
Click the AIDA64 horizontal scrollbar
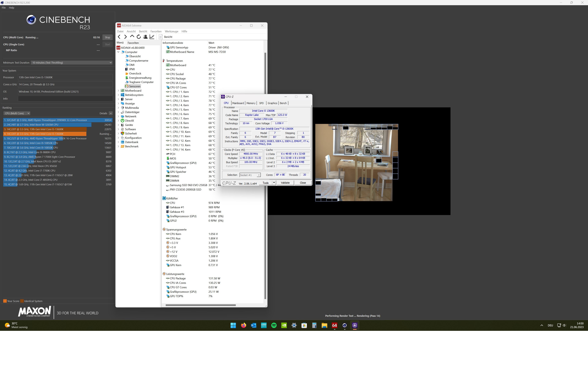coord(200,305)
